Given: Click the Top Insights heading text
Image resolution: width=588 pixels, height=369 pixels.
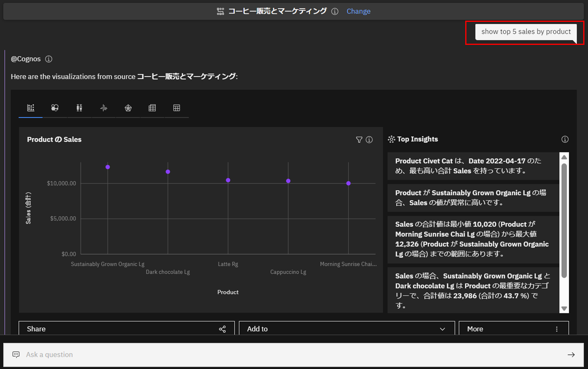Looking at the screenshot, I should [418, 139].
